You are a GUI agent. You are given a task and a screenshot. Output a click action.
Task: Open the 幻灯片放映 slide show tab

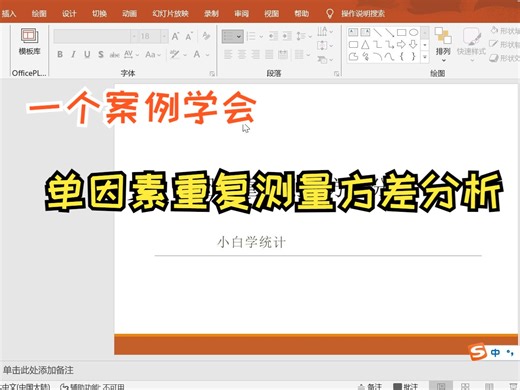(170, 14)
